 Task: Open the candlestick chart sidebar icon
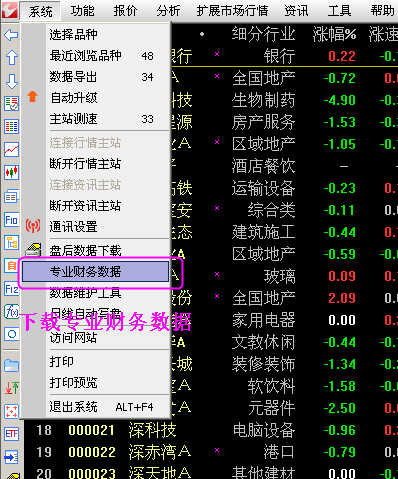click(12, 173)
